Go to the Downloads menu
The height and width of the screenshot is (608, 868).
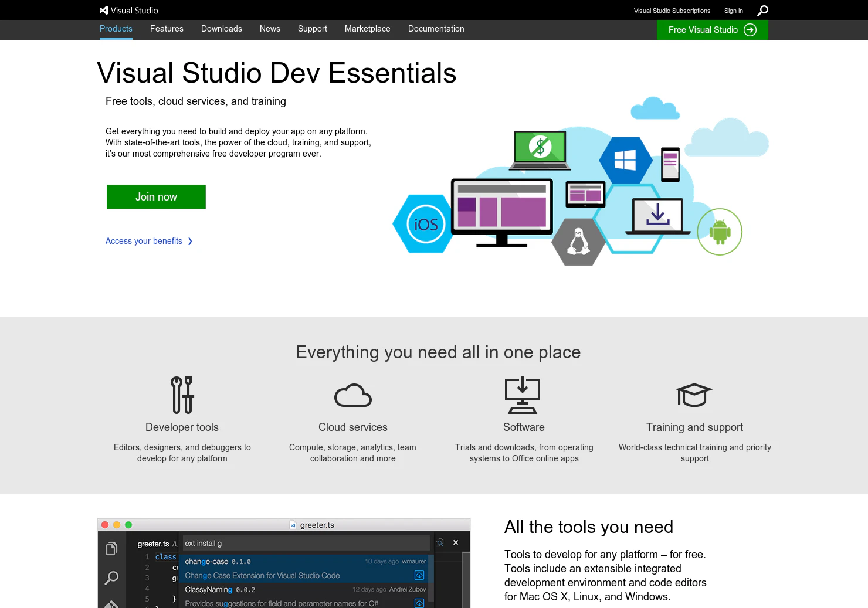pyautogui.click(x=222, y=29)
